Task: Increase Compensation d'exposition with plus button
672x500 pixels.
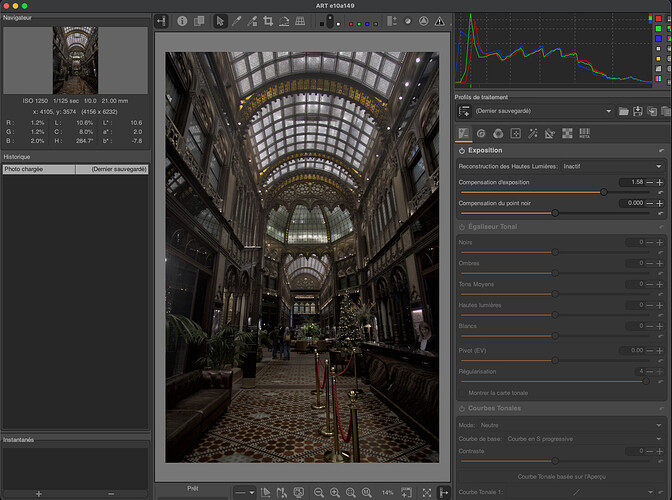Action: tap(660, 182)
